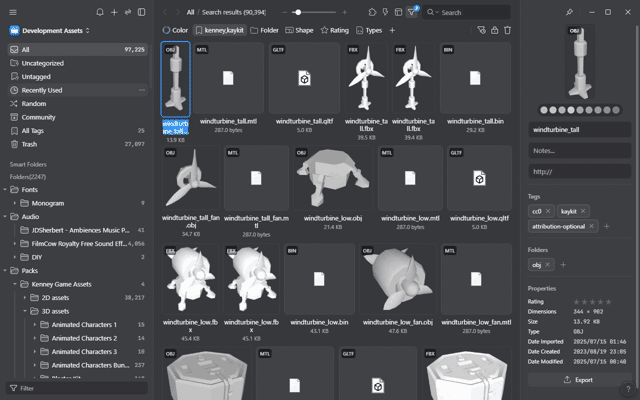Decrease thumbnail size with minus icon
Image resolution: width=640 pixels, height=400 pixels.
(284, 12)
